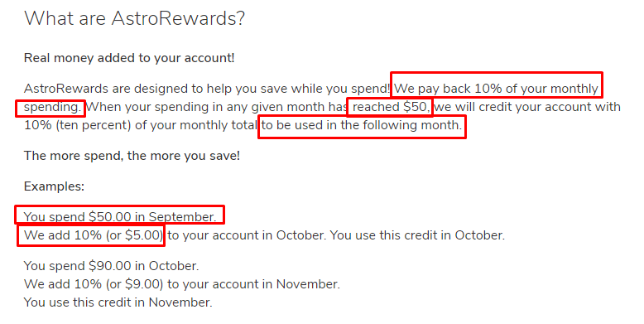The width and height of the screenshot is (644, 324).
Task: Click "You use this credit in October." sentence
Action: (x=417, y=235)
